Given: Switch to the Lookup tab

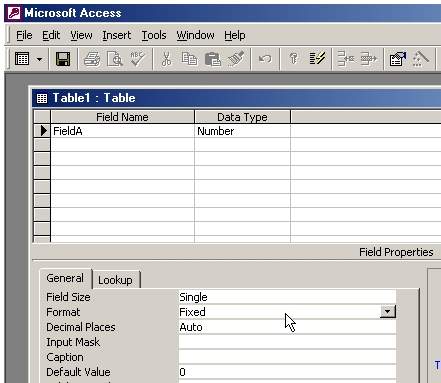Looking at the screenshot, I should [x=115, y=280].
